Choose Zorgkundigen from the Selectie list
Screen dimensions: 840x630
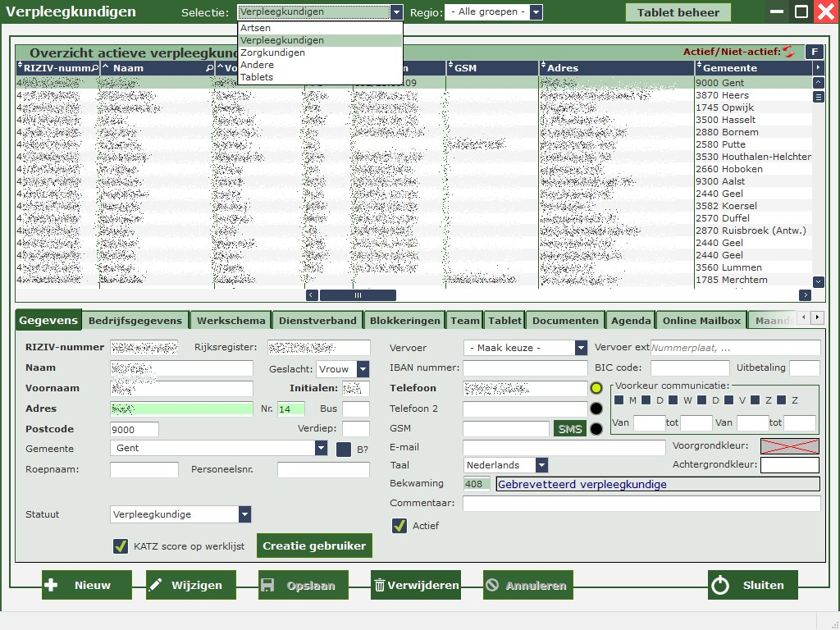coord(272,52)
